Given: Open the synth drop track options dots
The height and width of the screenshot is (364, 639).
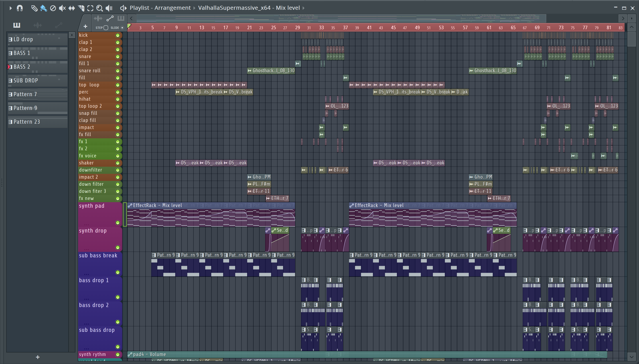Looking at the screenshot, I should pos(86,249).
